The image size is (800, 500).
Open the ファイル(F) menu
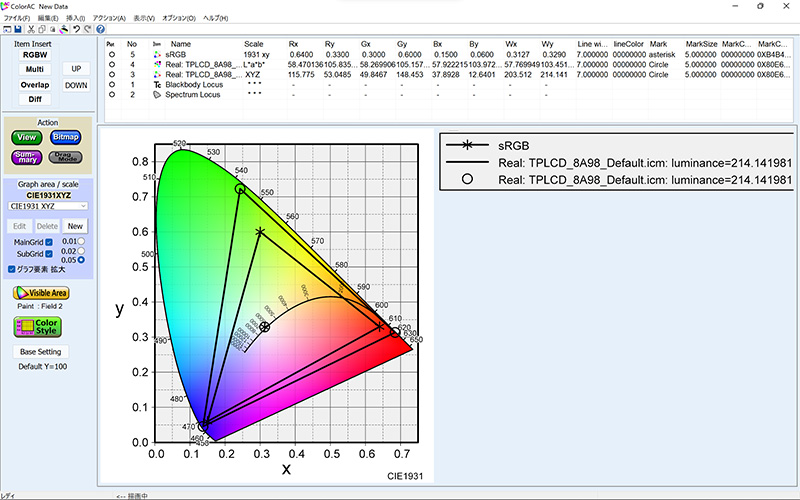pos(17,18)
